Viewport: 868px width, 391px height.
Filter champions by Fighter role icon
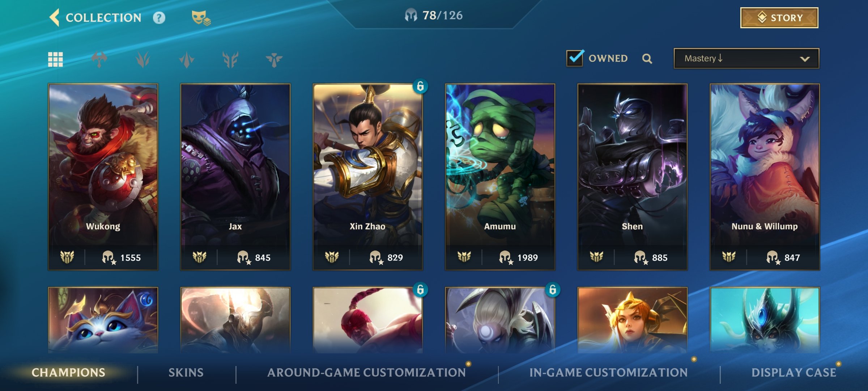coord(99,59)
